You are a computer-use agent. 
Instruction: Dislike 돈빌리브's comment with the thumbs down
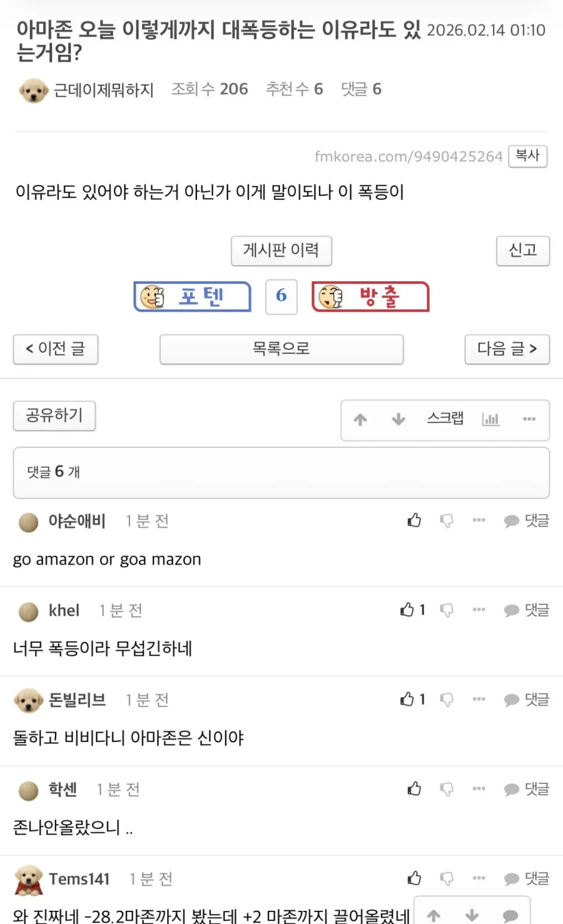pyautogui.click(x=447, y=700)
